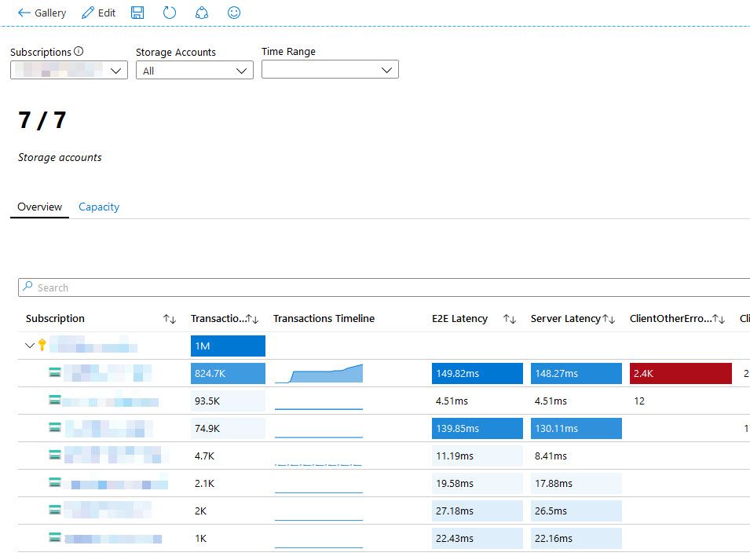The height and width of the screenshot is (560, 750).
Task: Save the workbook using the disk icon
Action: [x=137, y=12]
